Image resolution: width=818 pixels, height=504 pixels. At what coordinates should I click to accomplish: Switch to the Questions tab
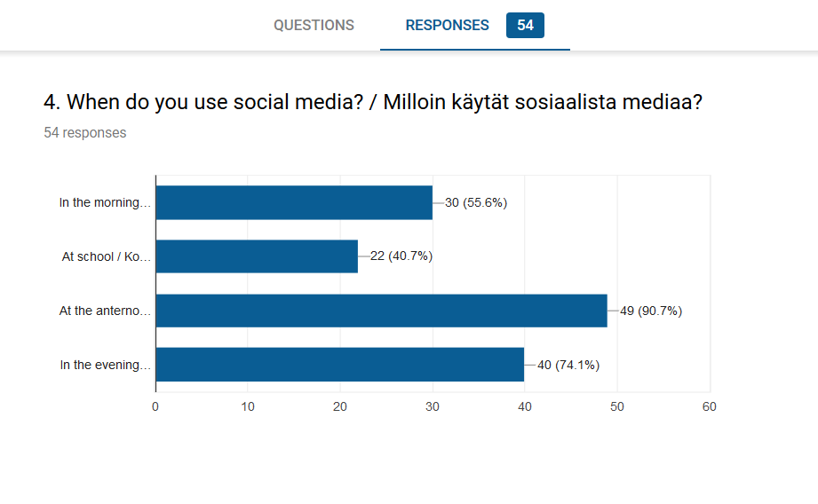pos(314,25)
